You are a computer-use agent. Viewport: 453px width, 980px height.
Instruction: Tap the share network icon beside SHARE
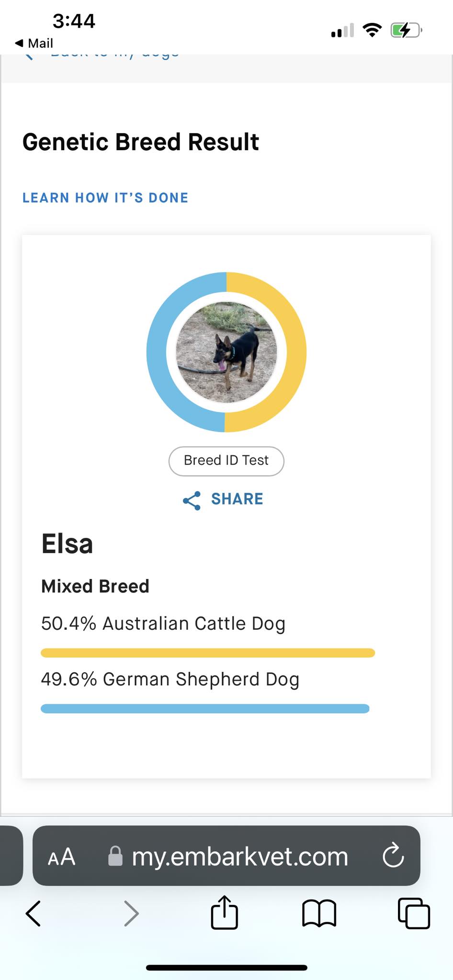[x=192, y=500]
